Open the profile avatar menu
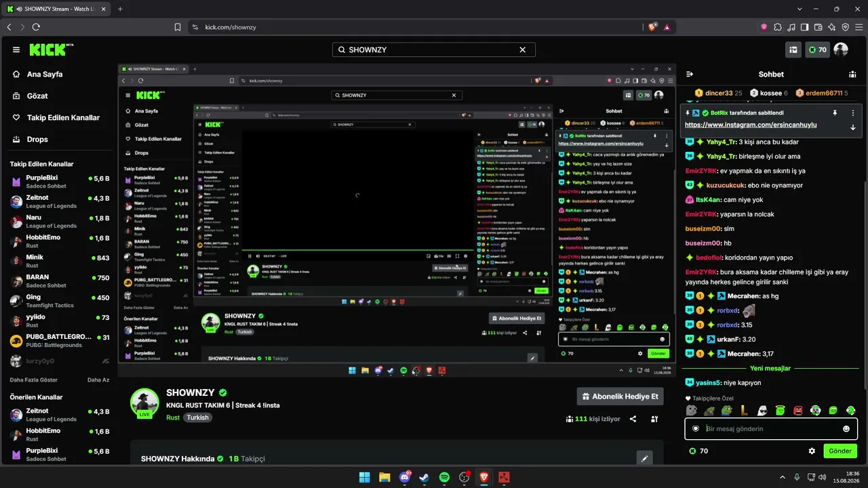The height and width of the screenshot is (488, 868). pos(841,49)
